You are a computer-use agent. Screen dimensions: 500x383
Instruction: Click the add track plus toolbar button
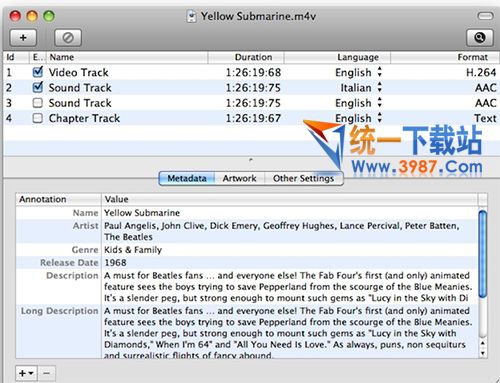click(x=23, y=38)
